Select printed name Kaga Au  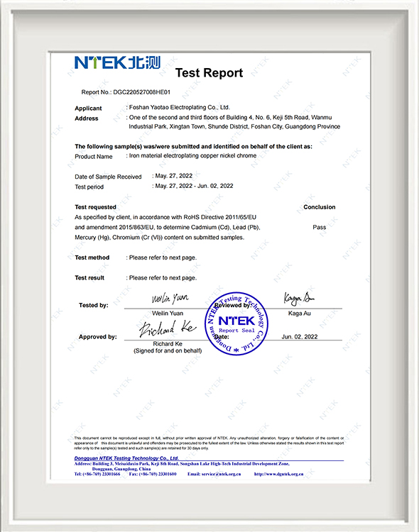coord(300,313)
